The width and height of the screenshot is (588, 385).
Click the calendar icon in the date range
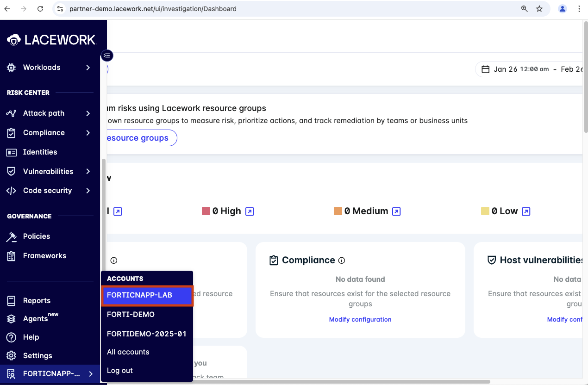tap(486, 69)
